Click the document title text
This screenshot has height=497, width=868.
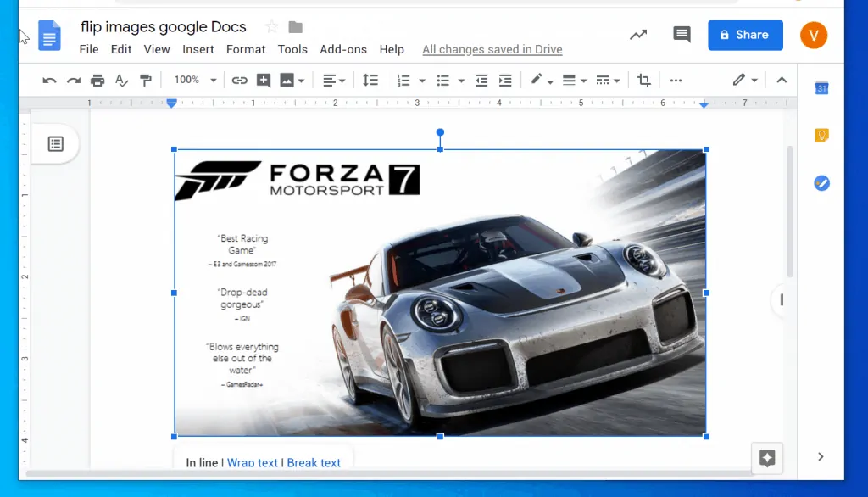coord(163,26)
